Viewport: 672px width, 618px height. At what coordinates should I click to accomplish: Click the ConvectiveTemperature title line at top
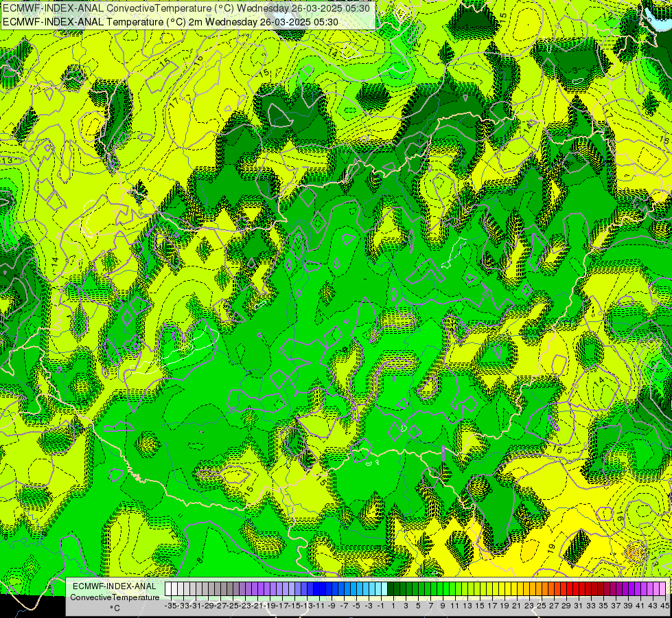[186, 8]
